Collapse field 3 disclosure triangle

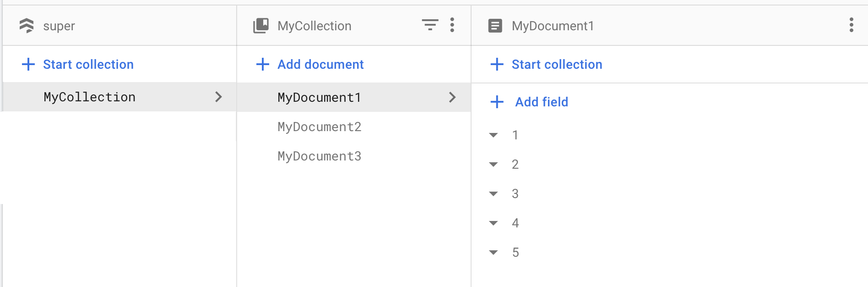click(494, 193)
